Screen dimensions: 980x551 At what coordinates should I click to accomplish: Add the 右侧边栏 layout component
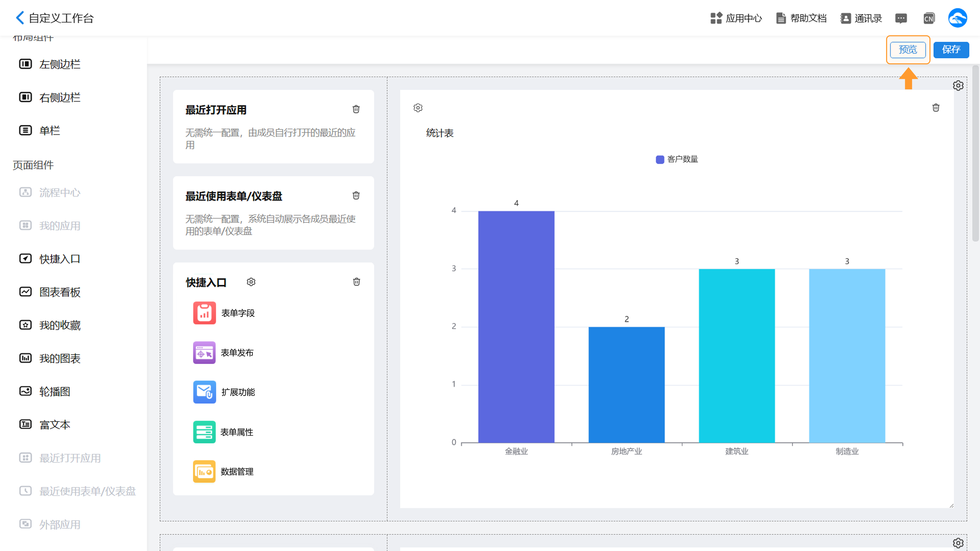[50, 98]
